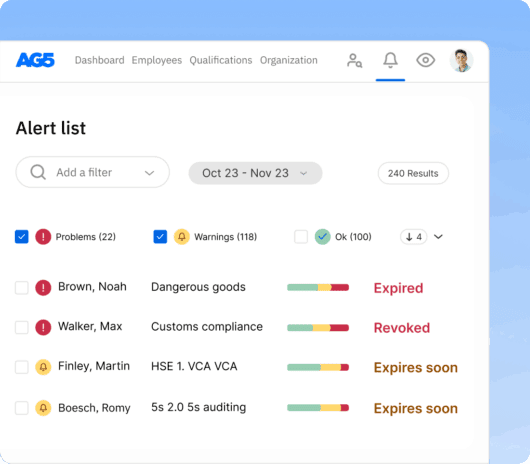Image resolution: width=530 pixels, height=464 pixels.
Task: Click the AG5 logo
Action: click(x=35, y=60)
